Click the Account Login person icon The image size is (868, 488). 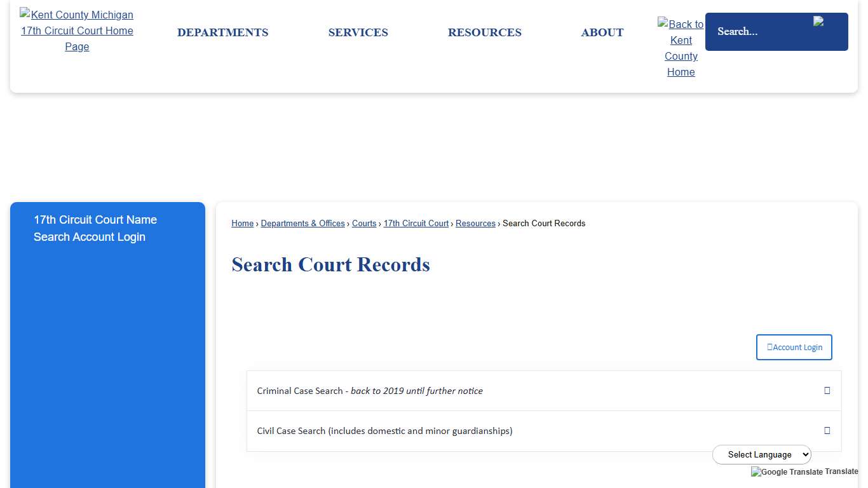coord(770,347)
